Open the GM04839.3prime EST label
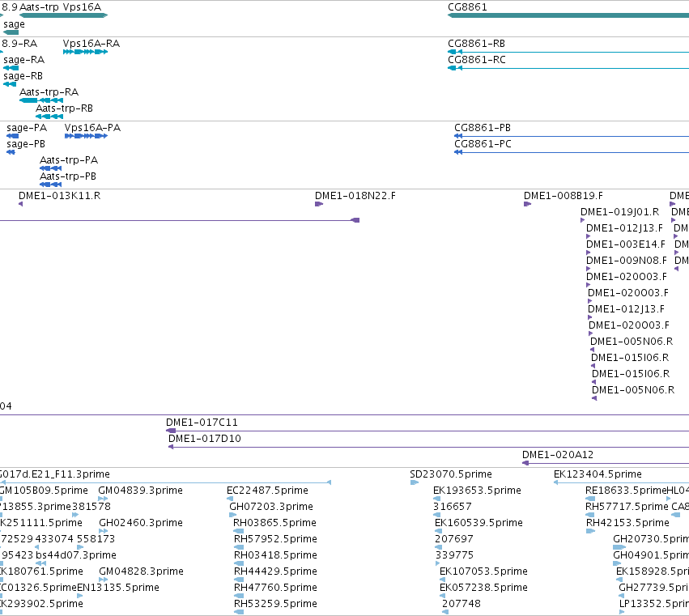The image size is (689, 616). click(140, 491)
